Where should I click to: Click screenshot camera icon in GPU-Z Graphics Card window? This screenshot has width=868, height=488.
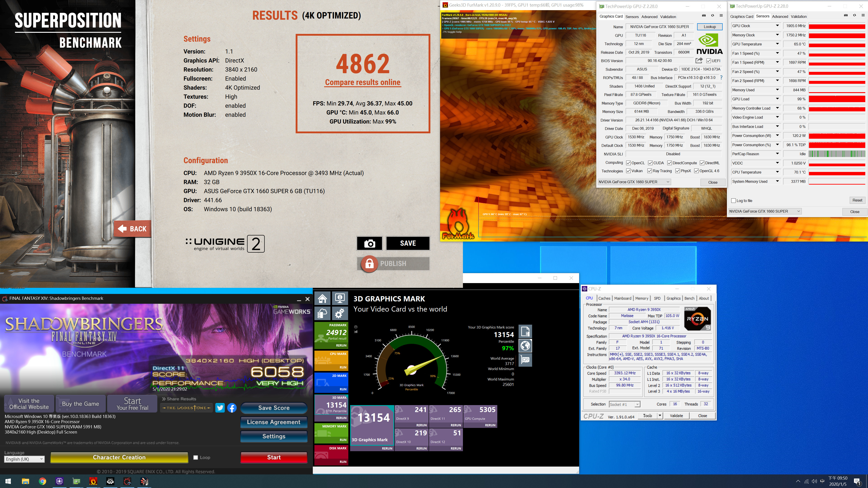click(704, 16)
